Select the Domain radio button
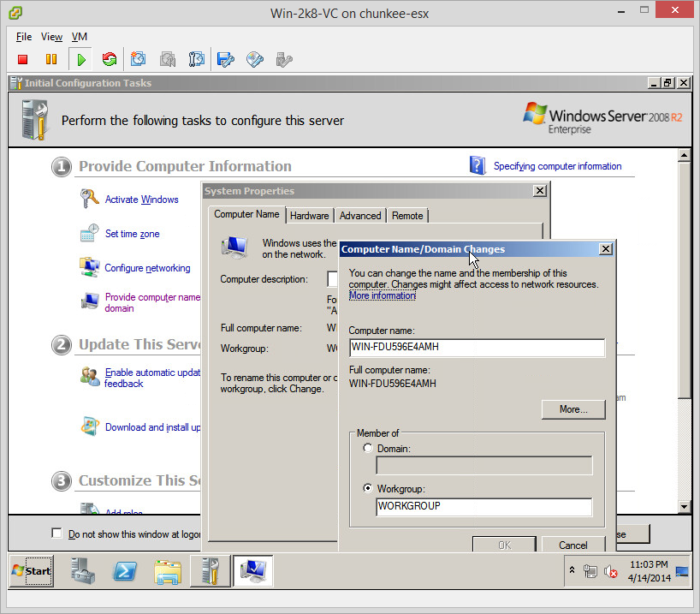700x614 pixels. (x=368, y=448)
